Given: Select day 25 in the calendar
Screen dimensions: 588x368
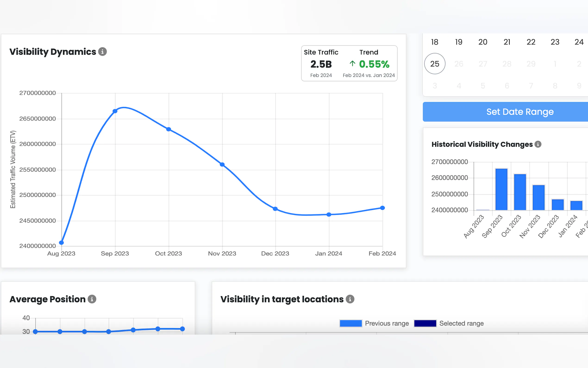Looking at the screenshot, I should pos(435,64).
